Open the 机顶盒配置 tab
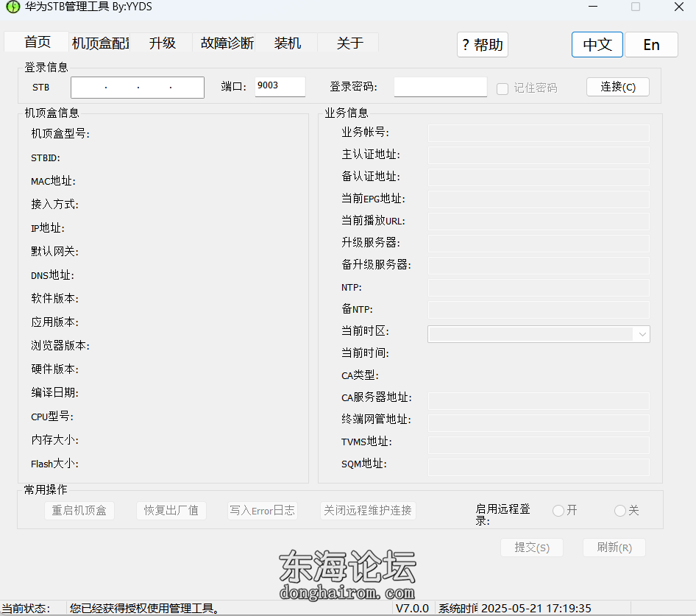 coord(100,43)
